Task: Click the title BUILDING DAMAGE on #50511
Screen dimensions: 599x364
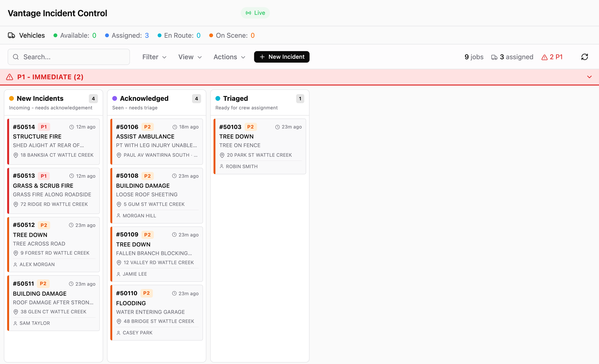Action: (40, 294)
